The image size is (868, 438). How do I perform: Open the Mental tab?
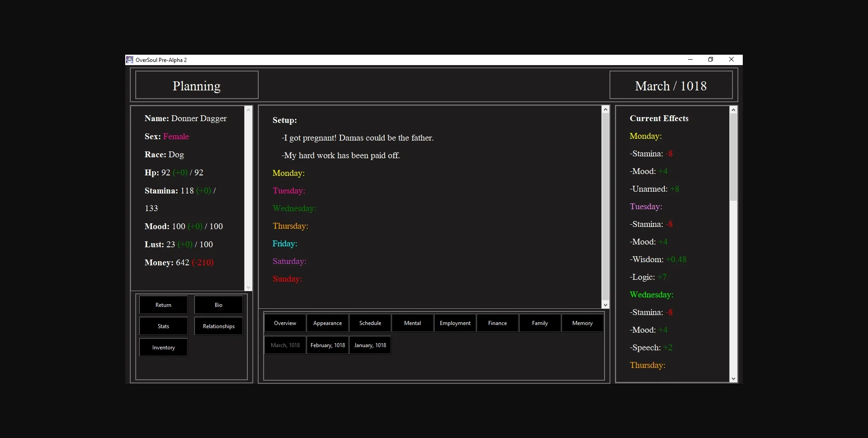tap(412, 323)
